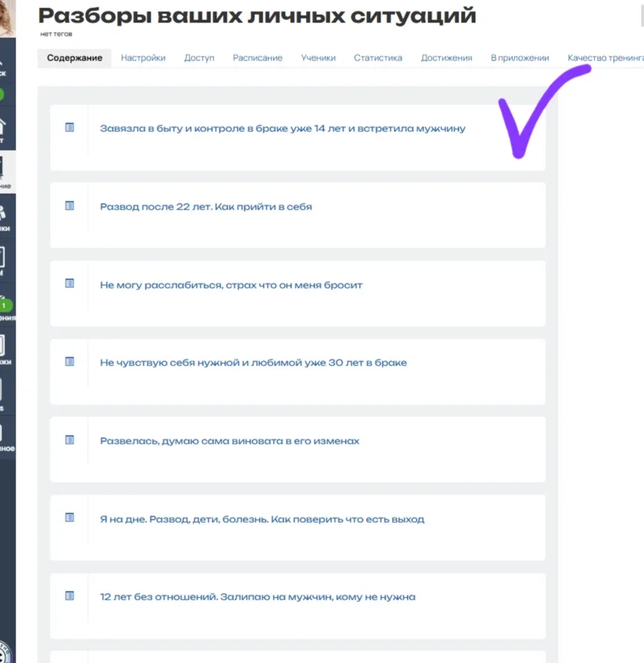The image size is (644, 663).
Task: Click lesson icon beside 12 лет без отношений
Action: pyautogui.click(x=69, y=596)
